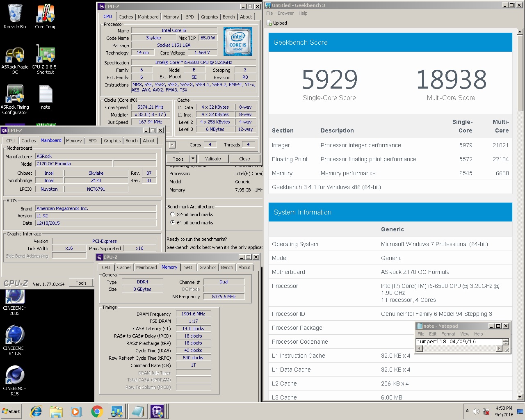525x420 pixels.
Task: Select the CINEBENCH R15 desktop icon
Action: [15, 381]
